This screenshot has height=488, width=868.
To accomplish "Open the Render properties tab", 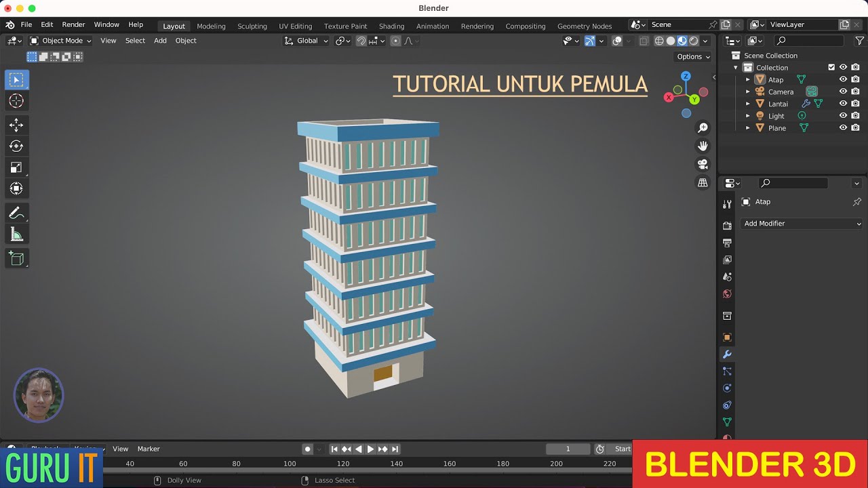I will tap(727, 226).
